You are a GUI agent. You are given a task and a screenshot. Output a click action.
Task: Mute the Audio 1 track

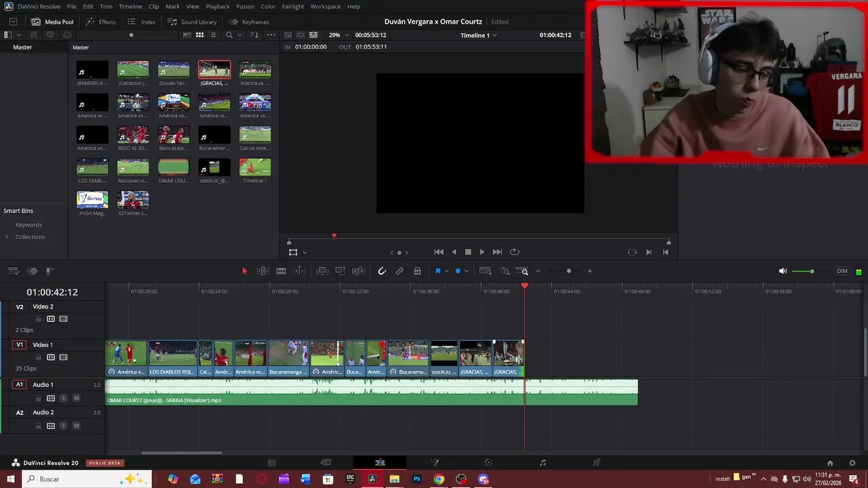pyautogui.click(x=76, y=398)
